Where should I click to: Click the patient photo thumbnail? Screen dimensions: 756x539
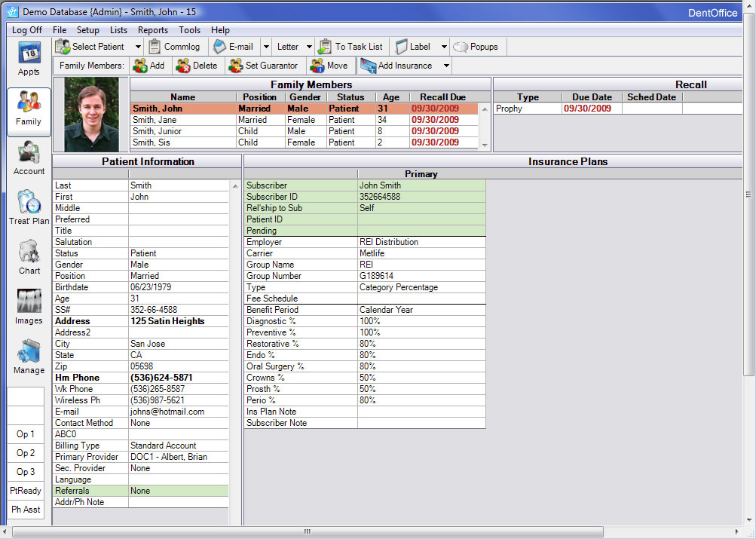pos(91,114)
